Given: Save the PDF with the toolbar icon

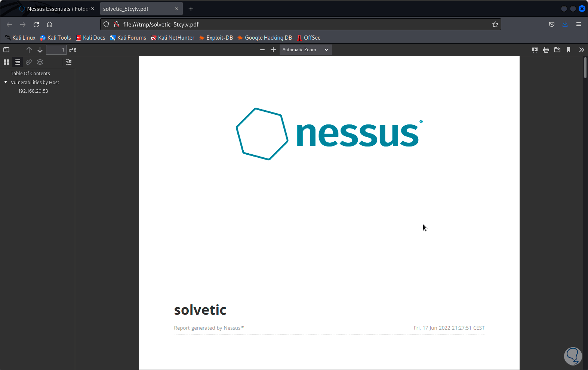Looking at the screenshot, I should point(557,50).
